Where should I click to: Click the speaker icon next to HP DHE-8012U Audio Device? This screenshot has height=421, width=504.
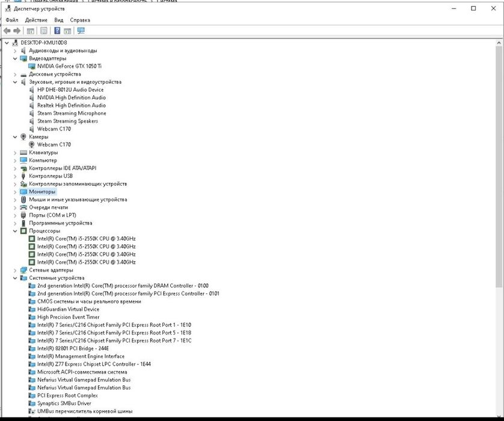point(32,90)
